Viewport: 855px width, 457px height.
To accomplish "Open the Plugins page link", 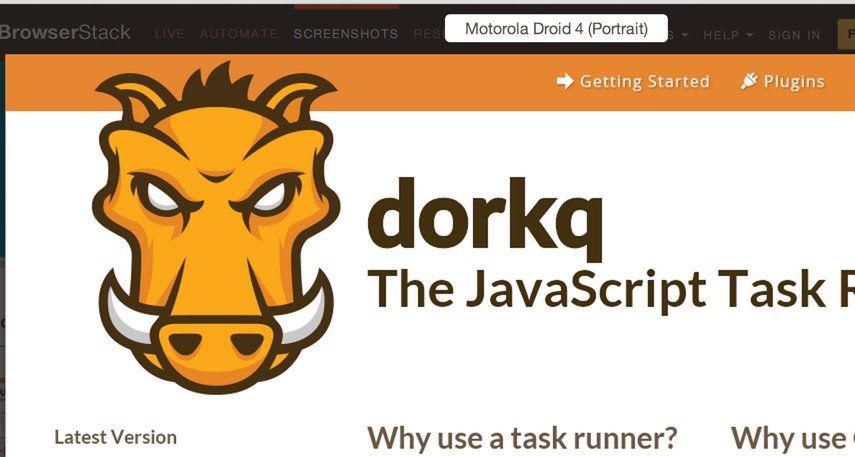I will 794,82.
